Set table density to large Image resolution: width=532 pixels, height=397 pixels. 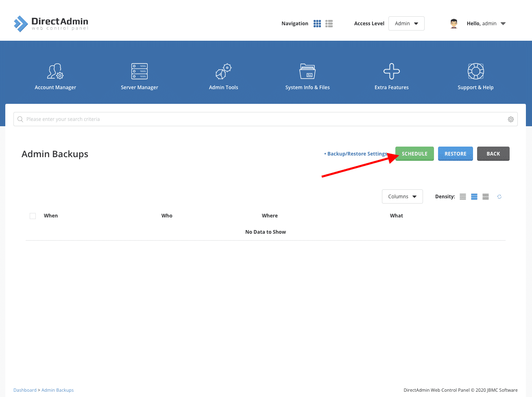pyautogui.click(x=486, y=197)
